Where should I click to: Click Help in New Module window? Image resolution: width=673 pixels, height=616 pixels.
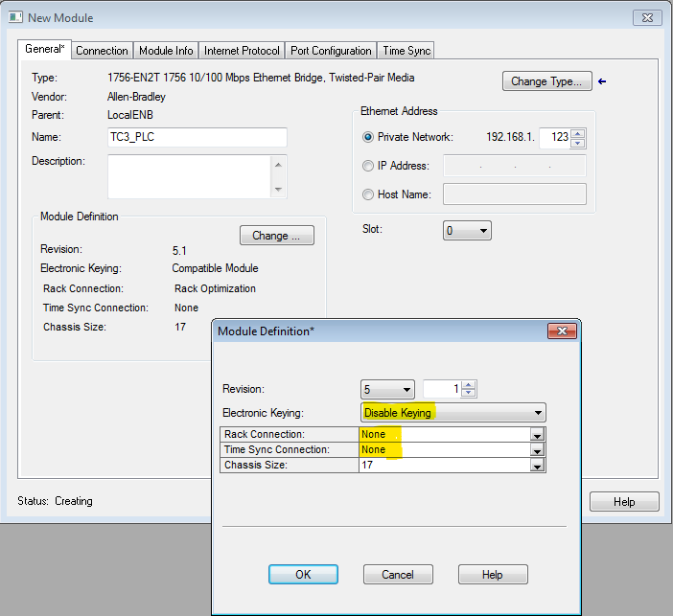[x=624, y=501]
